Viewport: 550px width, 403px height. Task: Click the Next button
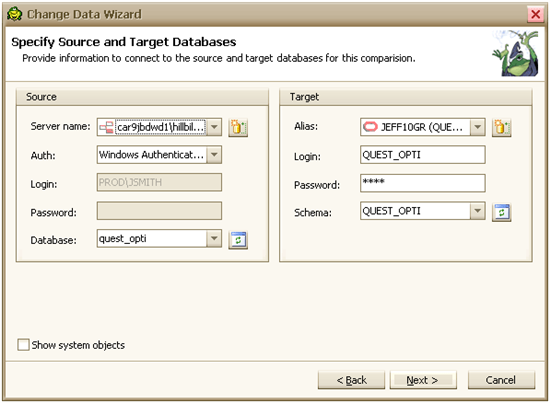(423, 380)
